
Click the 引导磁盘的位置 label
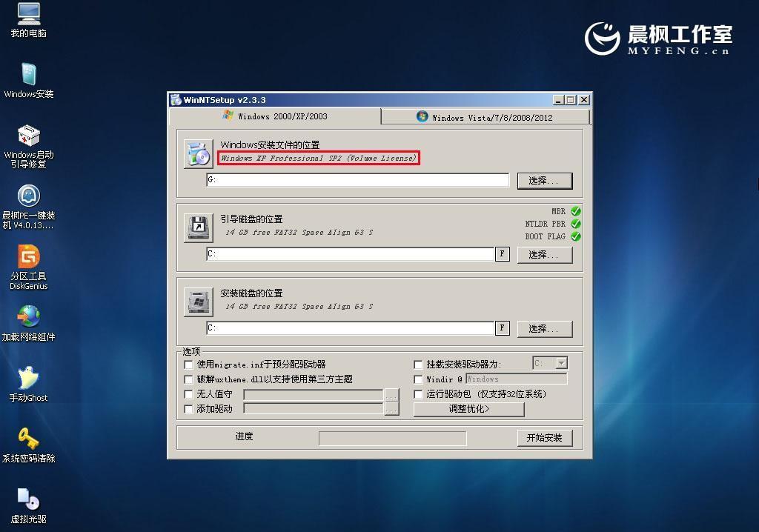tap(252, 219)
